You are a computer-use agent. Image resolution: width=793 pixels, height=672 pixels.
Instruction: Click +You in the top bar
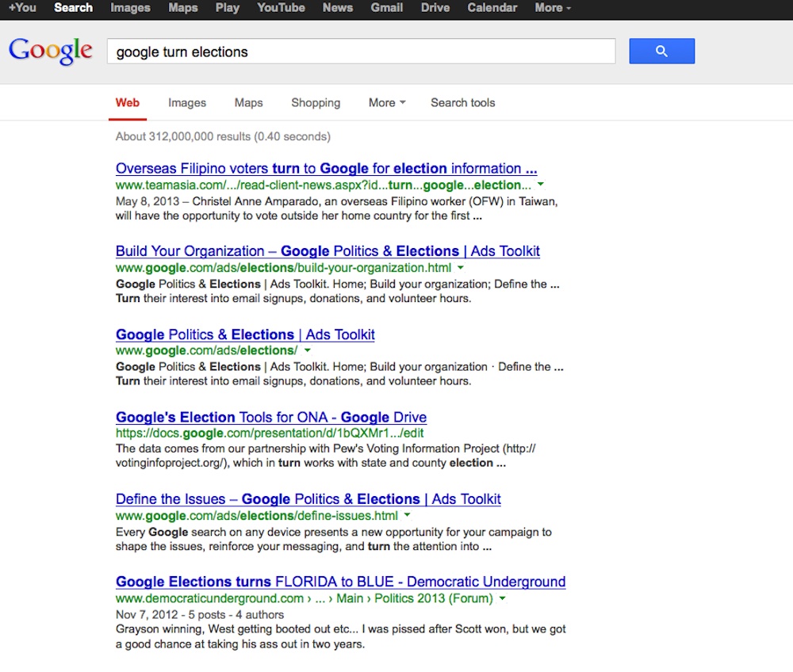pyautogui.click(x=22, y=8)
